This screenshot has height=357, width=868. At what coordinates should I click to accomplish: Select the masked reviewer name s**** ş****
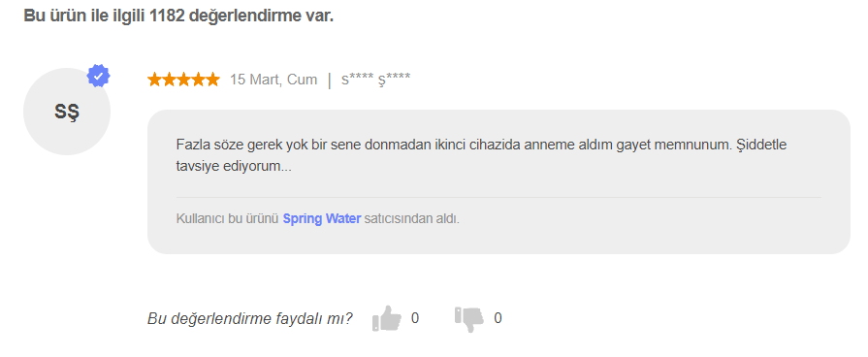(x=376, y=80)
